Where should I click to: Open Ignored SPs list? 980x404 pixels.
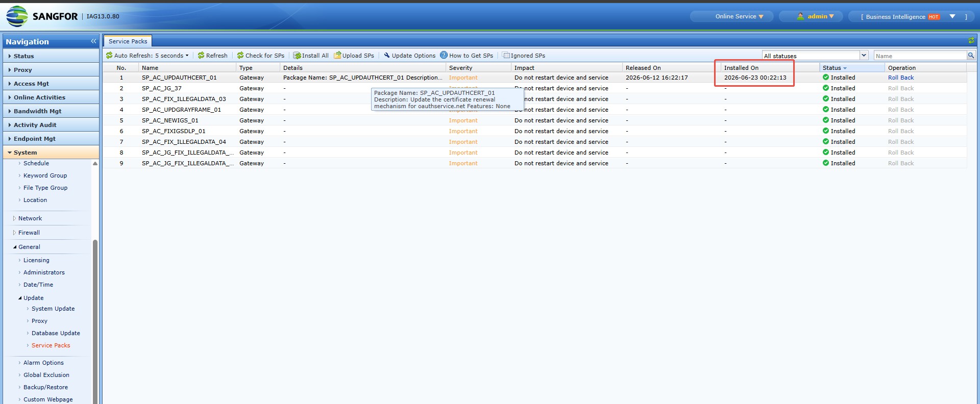[524, 56]
